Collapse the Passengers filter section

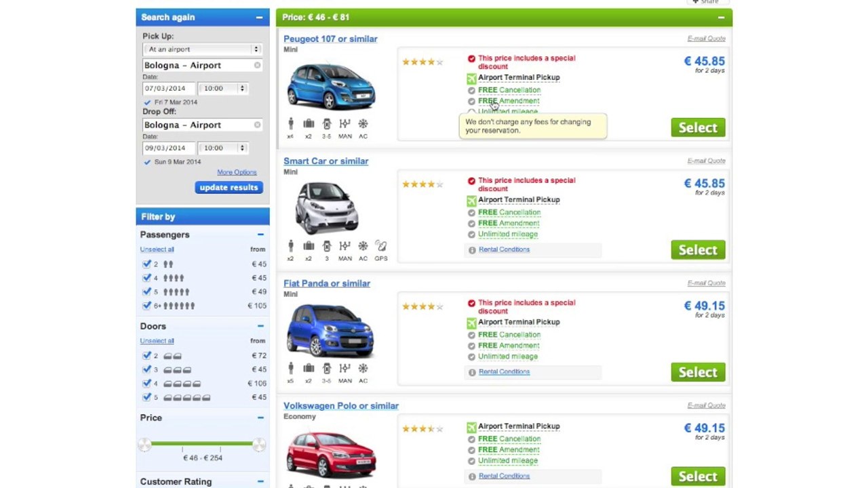[260, 235]
